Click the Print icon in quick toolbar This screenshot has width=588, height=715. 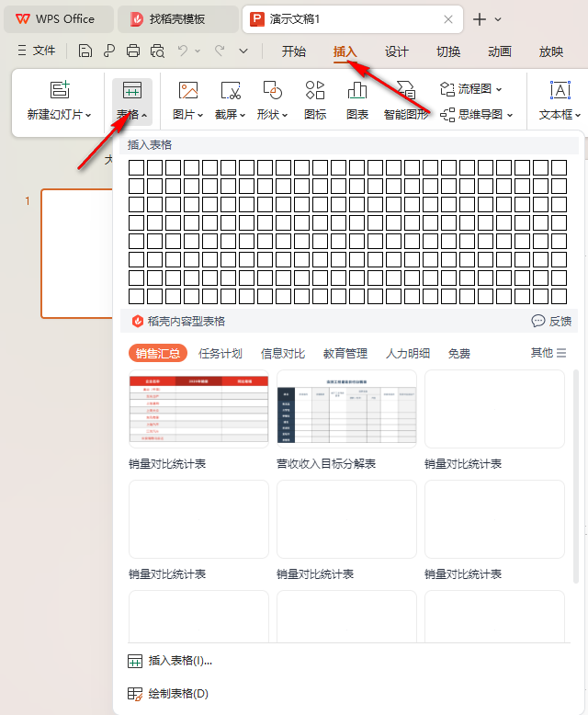pos(133,51)
